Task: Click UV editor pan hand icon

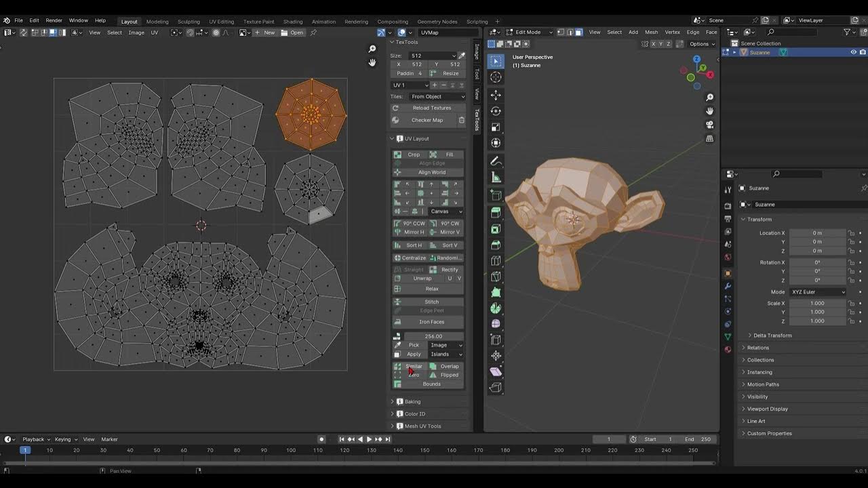Action: [372, 62]
